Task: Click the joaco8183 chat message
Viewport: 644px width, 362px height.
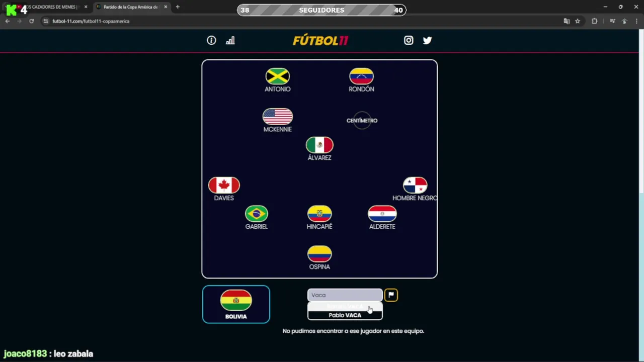Action: pos(48,354)
